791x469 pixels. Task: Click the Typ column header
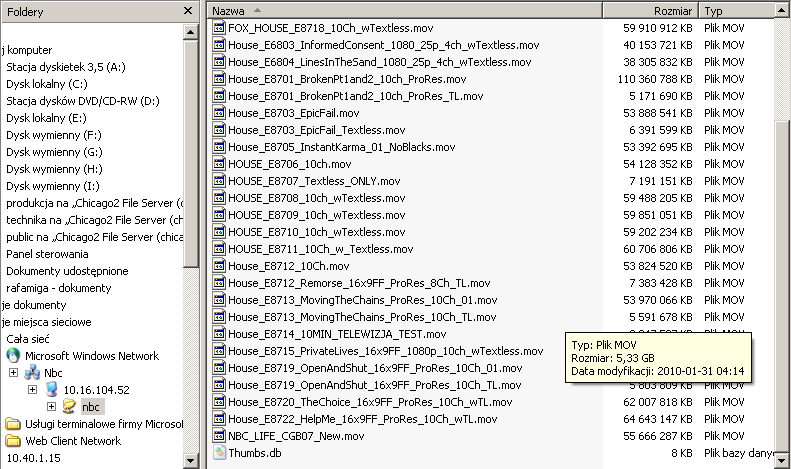pyautogui.click(x=740, y=9)
